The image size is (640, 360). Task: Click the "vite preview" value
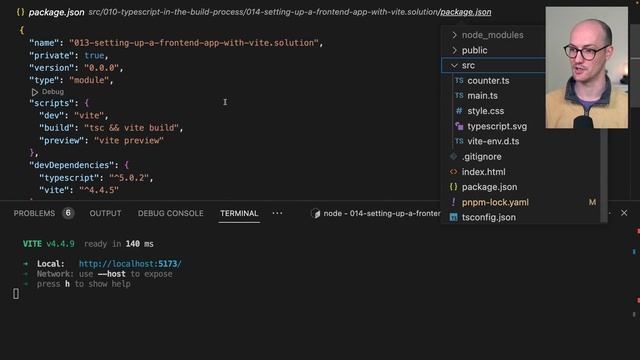pos(129,141)
